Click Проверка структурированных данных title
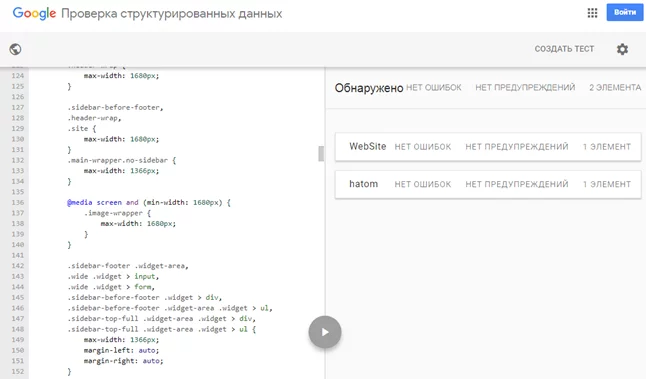 pos(171,14)
